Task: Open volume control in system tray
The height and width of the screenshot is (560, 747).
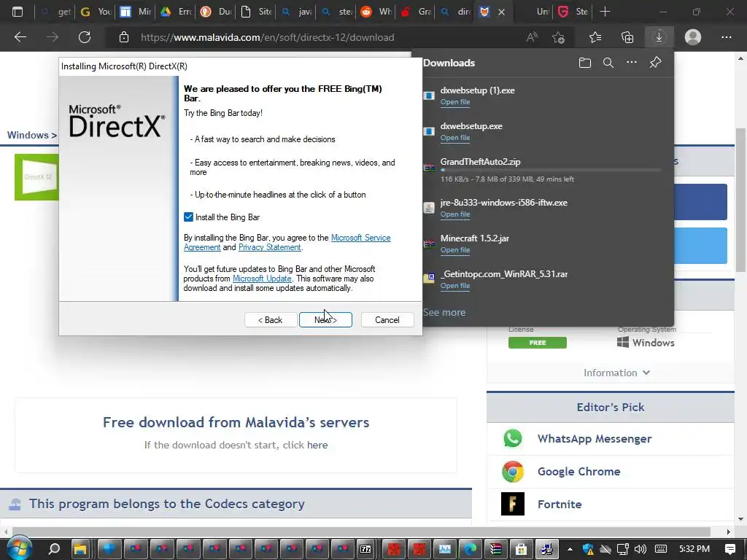Action: click(x=640, y=549)
